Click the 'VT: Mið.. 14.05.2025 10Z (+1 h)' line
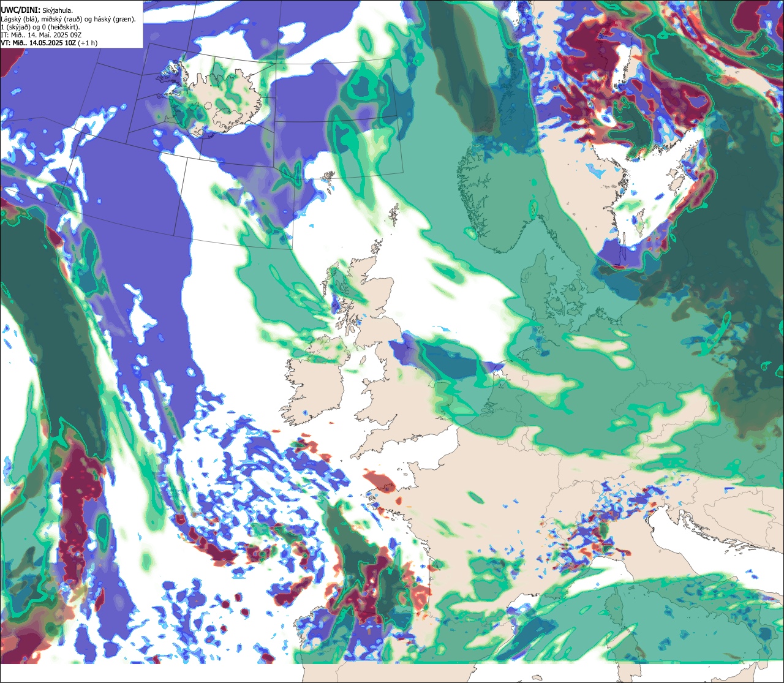The image size is (784, 683). pos(49,43)
